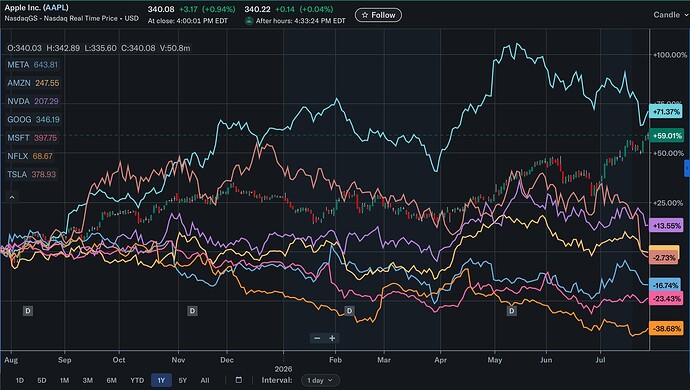690x390 pixels.
Task: Open the custom date range calendar icon
Action: (239, 380)
